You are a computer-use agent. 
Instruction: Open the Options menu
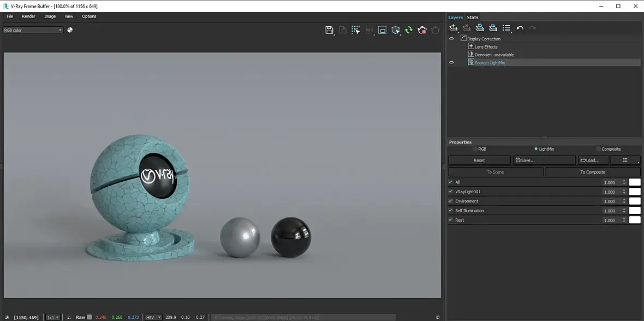(x=89, y=16)
